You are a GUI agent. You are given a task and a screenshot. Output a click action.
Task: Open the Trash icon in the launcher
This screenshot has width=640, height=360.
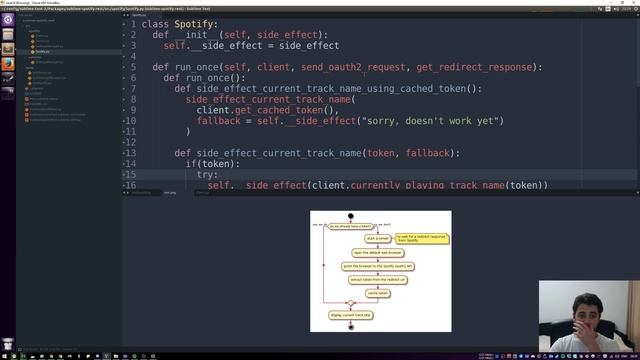point(8,344)
